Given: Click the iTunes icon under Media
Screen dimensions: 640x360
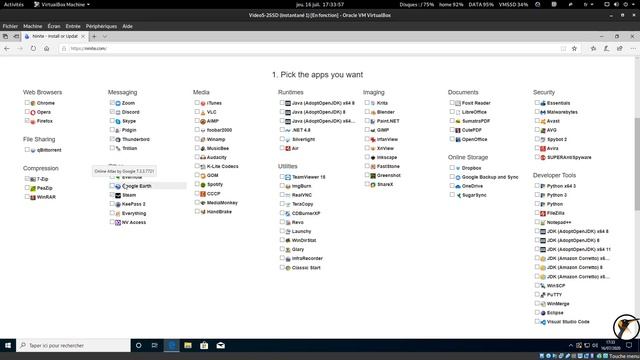Looking at the screenshot, I should point(203,103).
